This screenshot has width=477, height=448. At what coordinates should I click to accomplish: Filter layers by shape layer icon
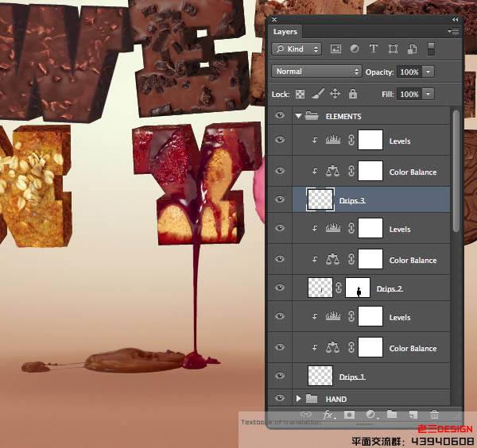pos(393,49)
